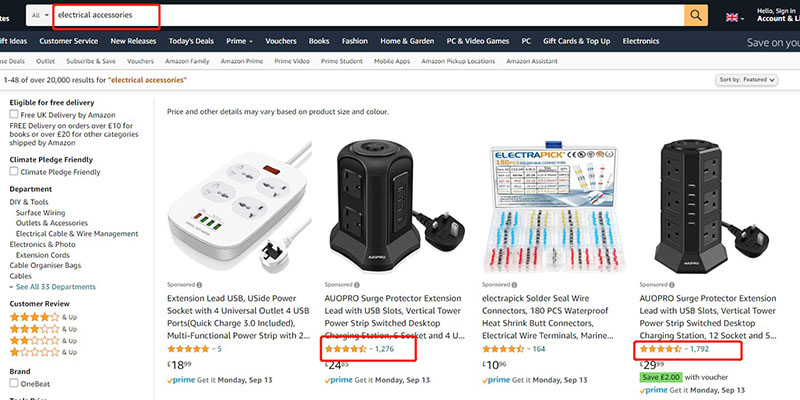Enable Free UK Delivery by Amazon checkbox
The height and width of the screenshot is (400, 800).
pos(14,114)
